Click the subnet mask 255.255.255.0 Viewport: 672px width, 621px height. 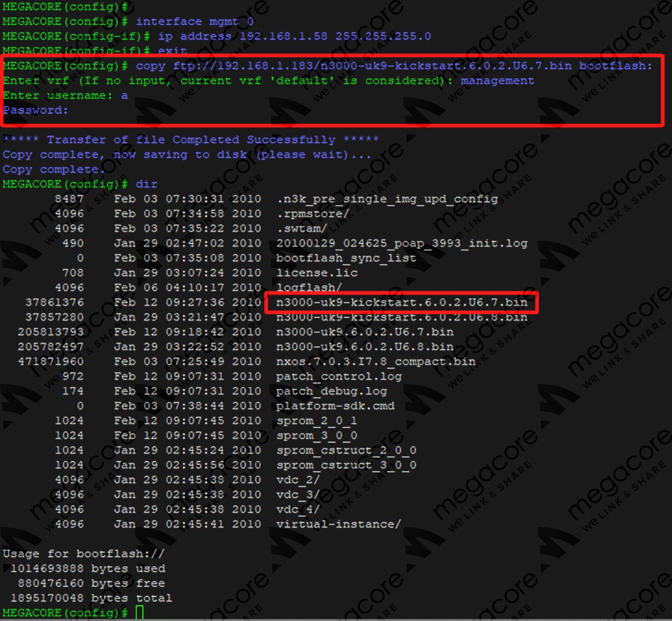tap(383, 36)
